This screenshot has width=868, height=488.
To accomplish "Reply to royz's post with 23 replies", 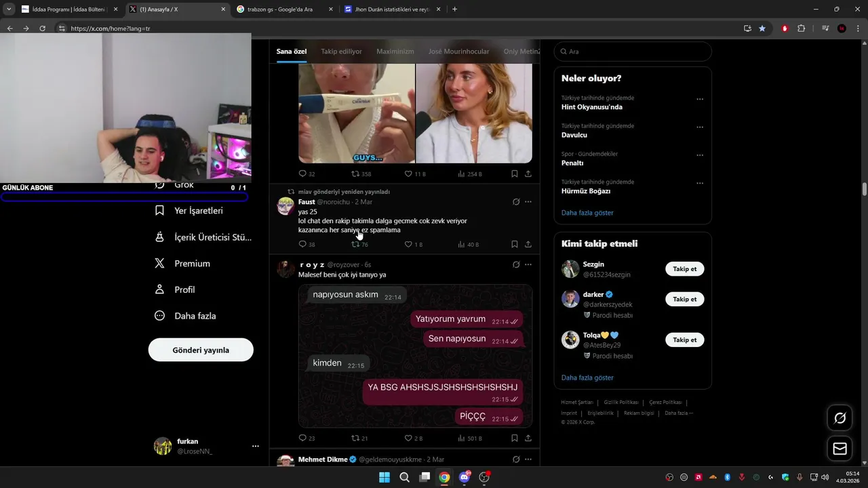I will [x=307, y=438].
